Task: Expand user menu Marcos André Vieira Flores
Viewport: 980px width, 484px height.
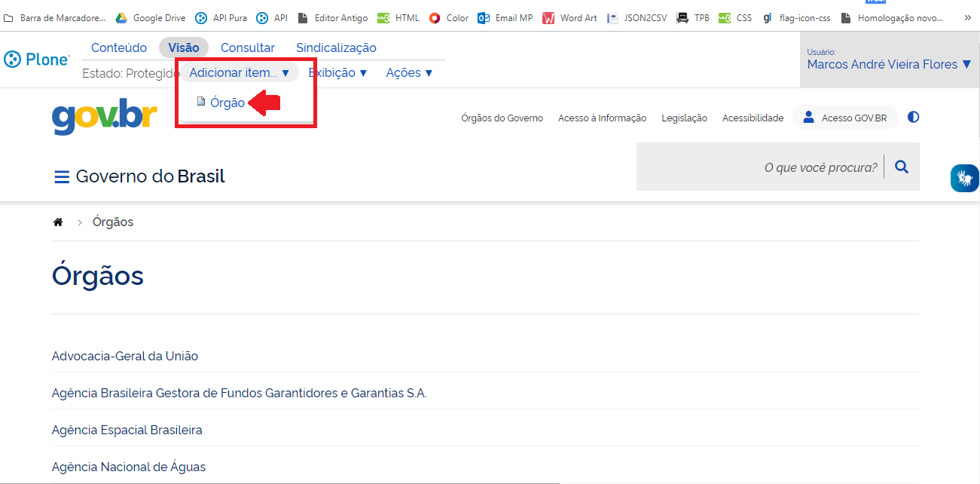Action: click(x=889, y=64)
